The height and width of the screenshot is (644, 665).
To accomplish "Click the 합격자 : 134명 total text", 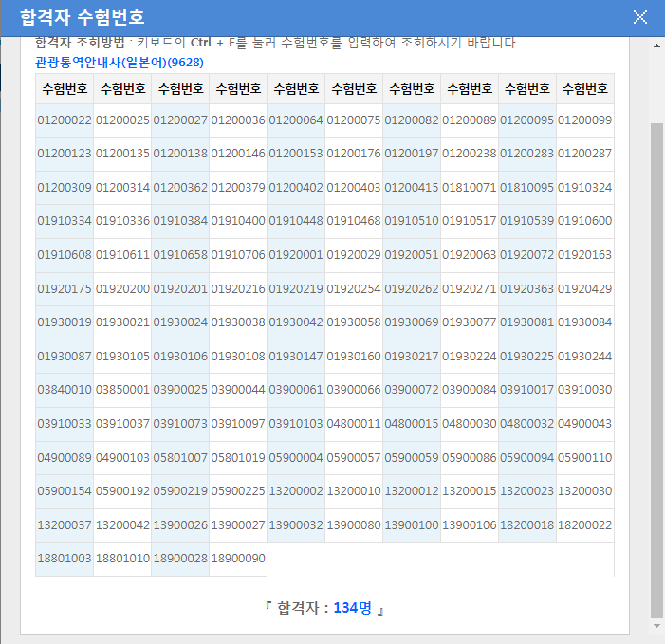I will [x=324, y=607].
